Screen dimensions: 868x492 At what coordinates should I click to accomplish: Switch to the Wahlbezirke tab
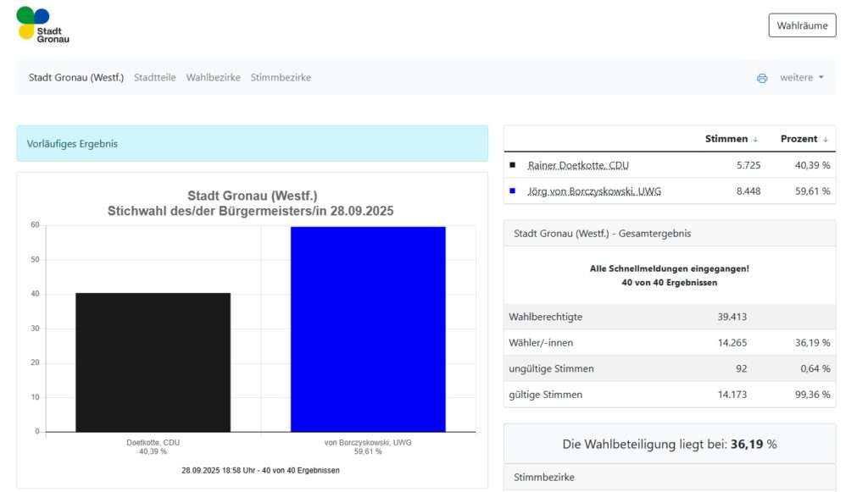(x=214, y=78)
